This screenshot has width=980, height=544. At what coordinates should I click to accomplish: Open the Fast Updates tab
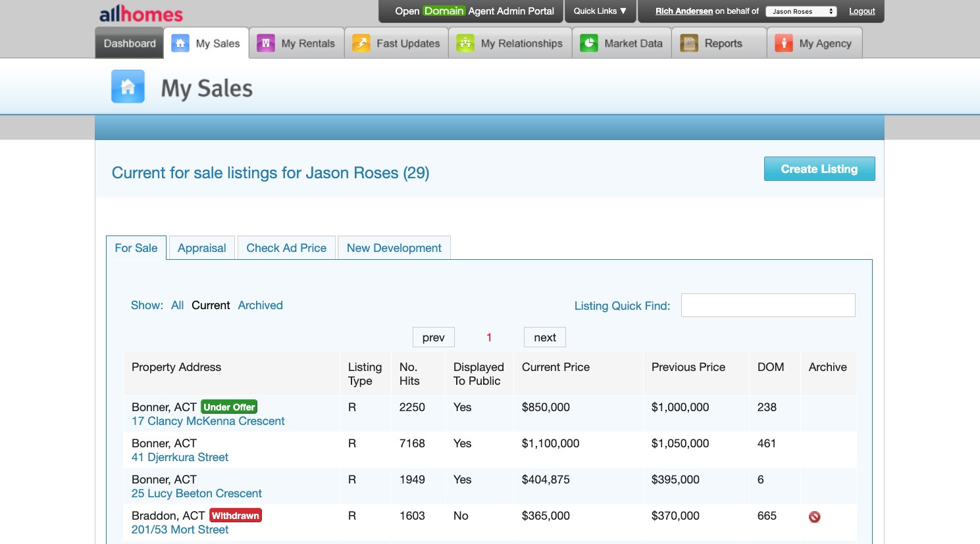[397, 43]
